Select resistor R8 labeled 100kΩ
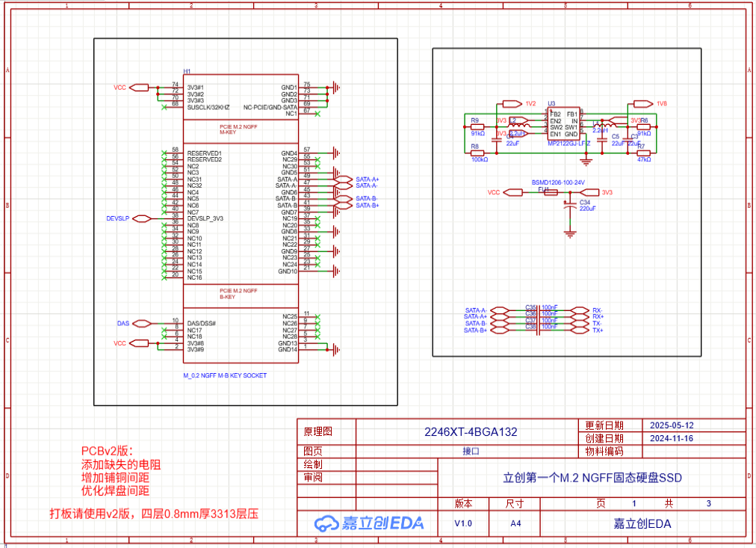756x548 pixels. (x=478, y=152)
